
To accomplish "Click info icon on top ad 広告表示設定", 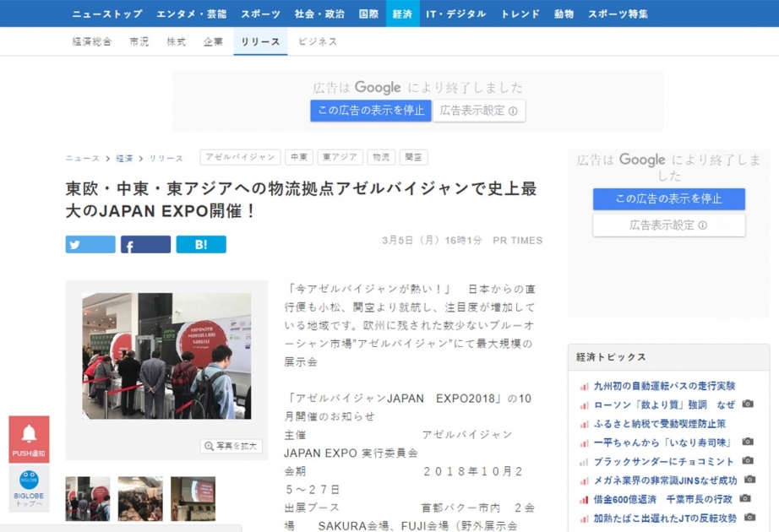I will (x=513, y=111).
